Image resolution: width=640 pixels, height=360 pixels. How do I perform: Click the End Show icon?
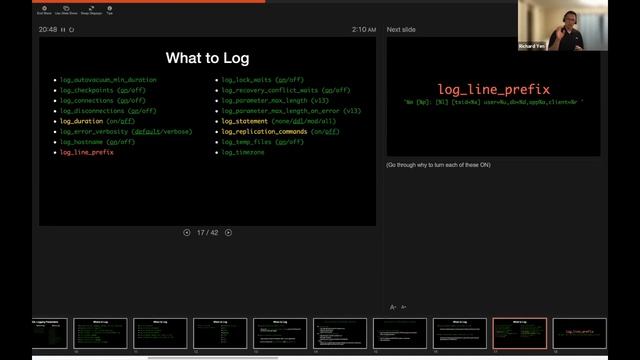[x=44, y=10]
